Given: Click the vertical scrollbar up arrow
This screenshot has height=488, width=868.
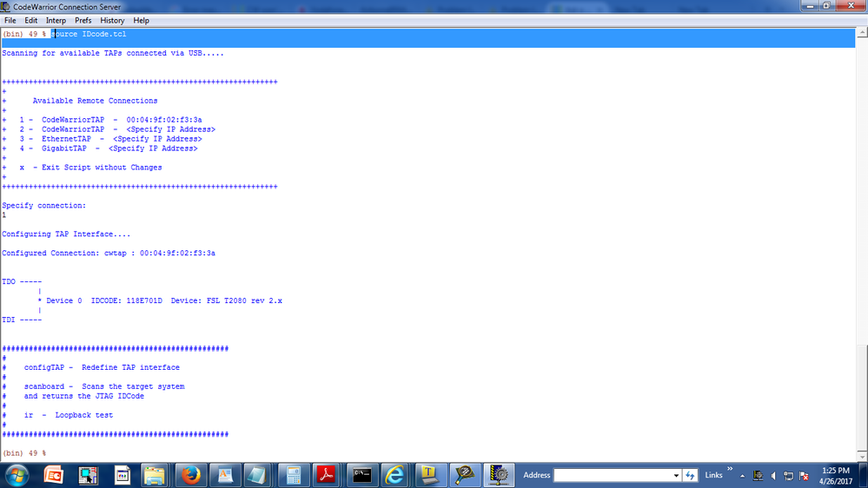Looking at the screenshot, I should point(862,33).
